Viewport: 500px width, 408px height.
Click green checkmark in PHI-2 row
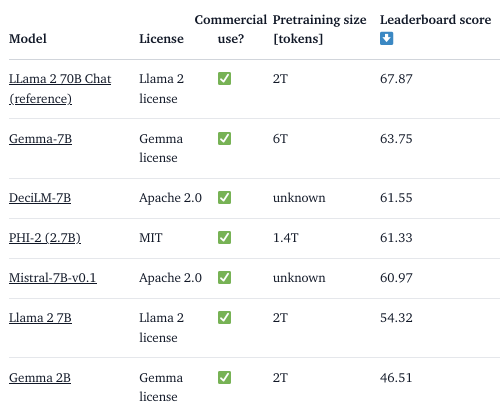[224, 237]
